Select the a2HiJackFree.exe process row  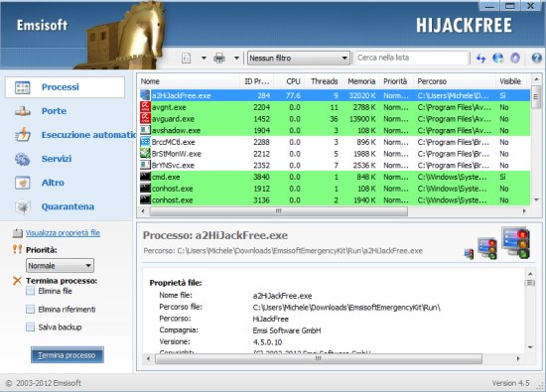click(x=335, y=95)
